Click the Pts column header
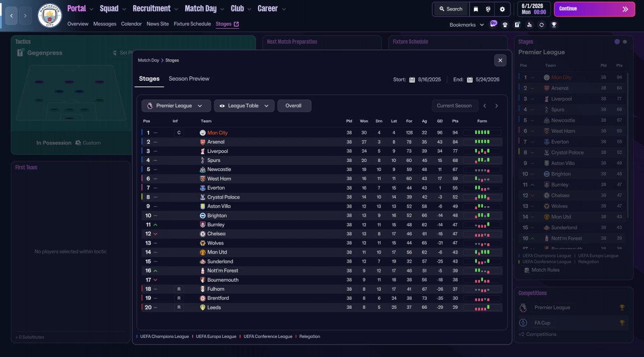Viewport: 644px width, 357px height. coord(455,121)
